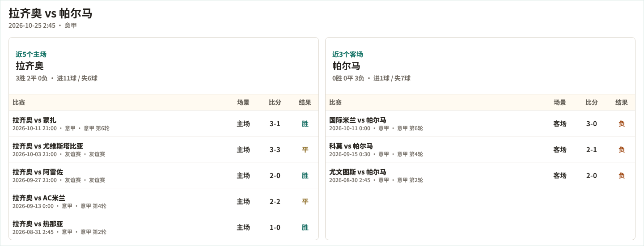Click 客场 in the 尤文图斯 row
Screen dimensions: 644x246
coord(560,175)
